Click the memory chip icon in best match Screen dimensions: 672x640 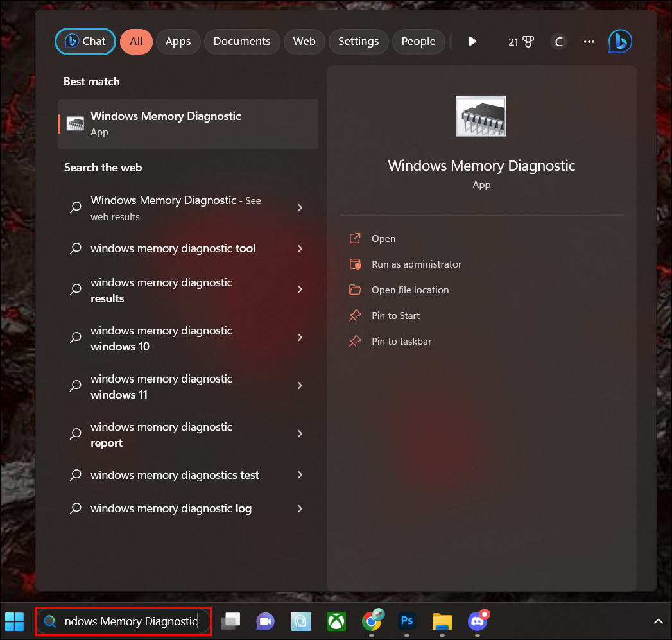tap(76, 124)
